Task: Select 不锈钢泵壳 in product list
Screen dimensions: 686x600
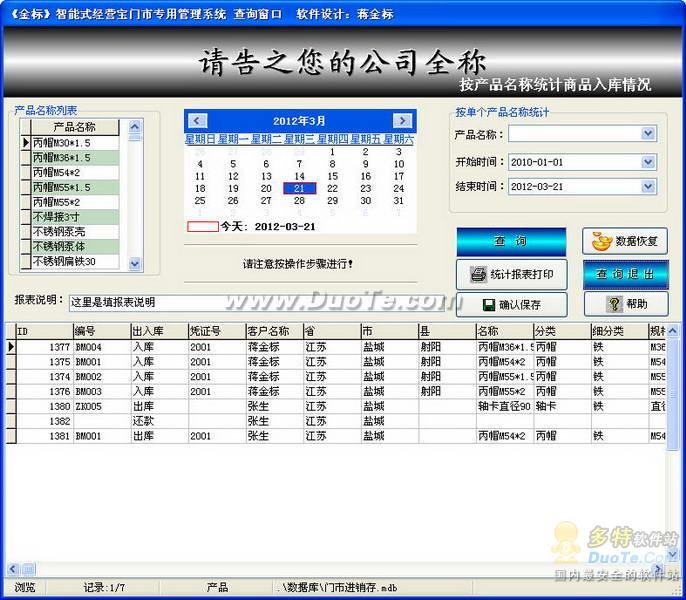Action: (x=75, y=232)
